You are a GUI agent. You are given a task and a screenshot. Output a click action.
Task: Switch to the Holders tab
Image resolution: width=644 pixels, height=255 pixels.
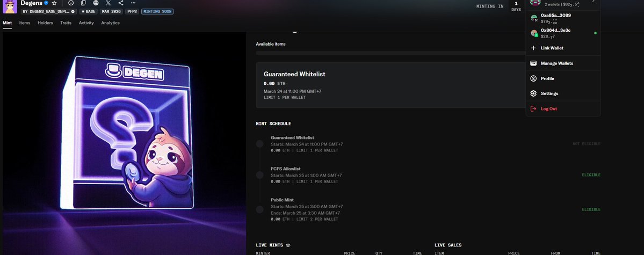45,23
